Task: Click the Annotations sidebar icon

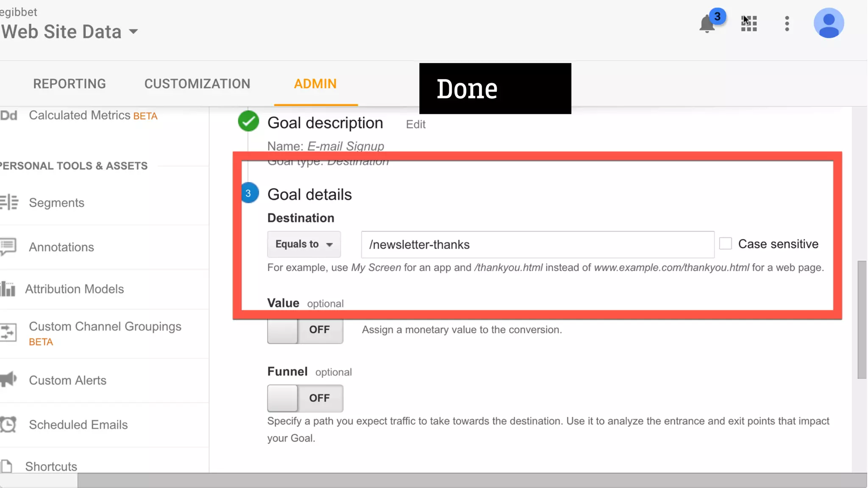Action: point(8,247)
